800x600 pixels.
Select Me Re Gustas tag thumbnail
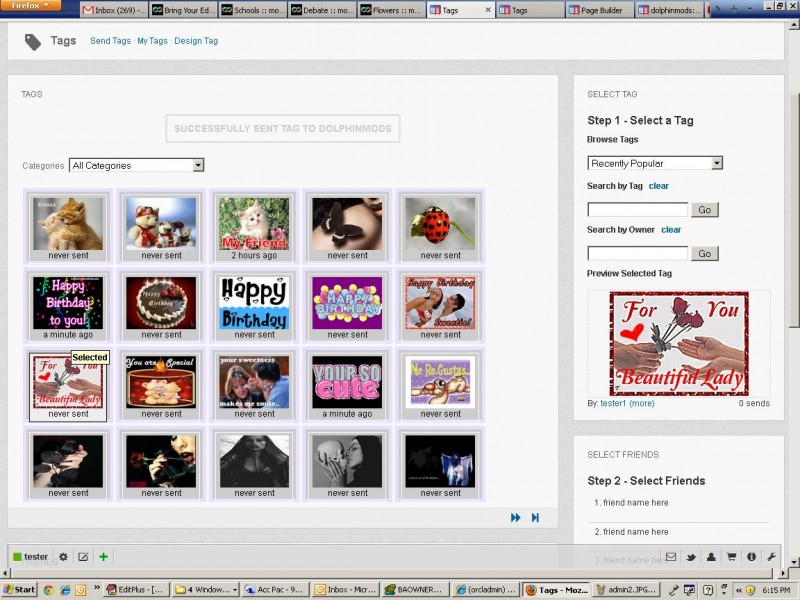pos(440,382)
